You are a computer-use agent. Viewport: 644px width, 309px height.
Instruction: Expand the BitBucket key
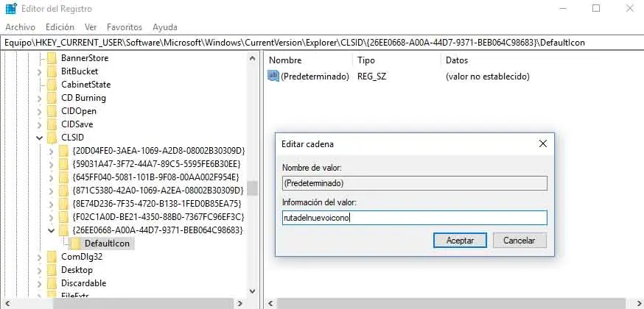point(40,71)
